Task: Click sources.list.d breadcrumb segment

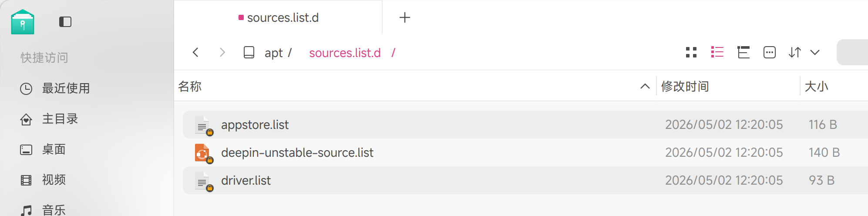Action: [x=345, y=53]
